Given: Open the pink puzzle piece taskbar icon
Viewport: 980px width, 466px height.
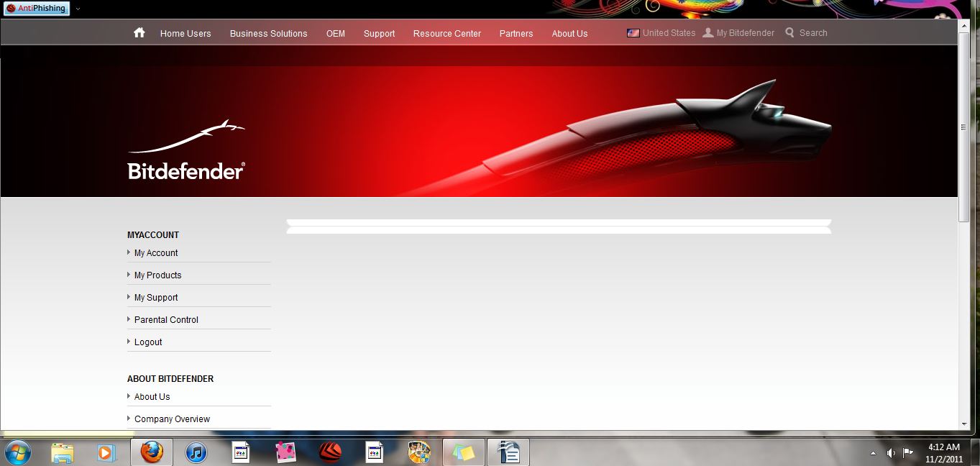Looking at the screenshot, I should tap(285, 452).
